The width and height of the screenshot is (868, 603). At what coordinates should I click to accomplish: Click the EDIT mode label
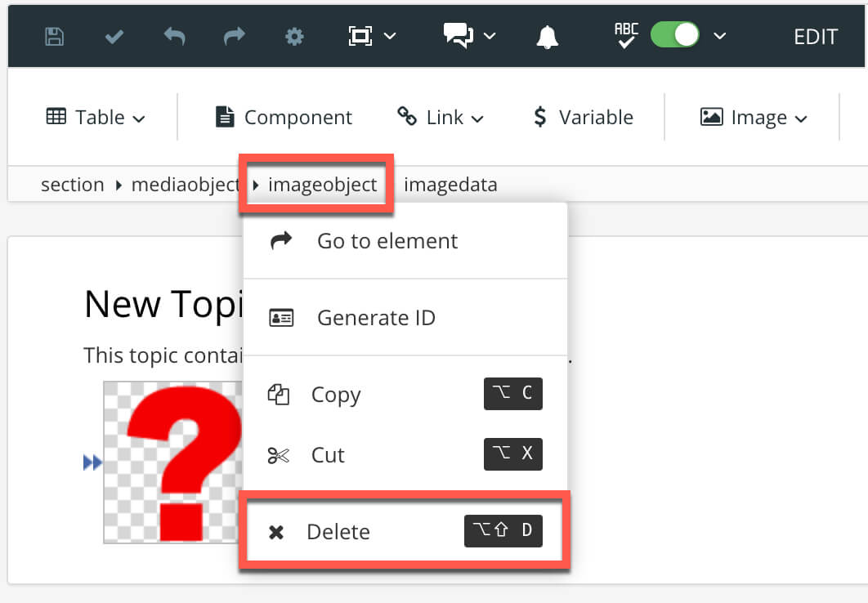(x=815, y=35)
